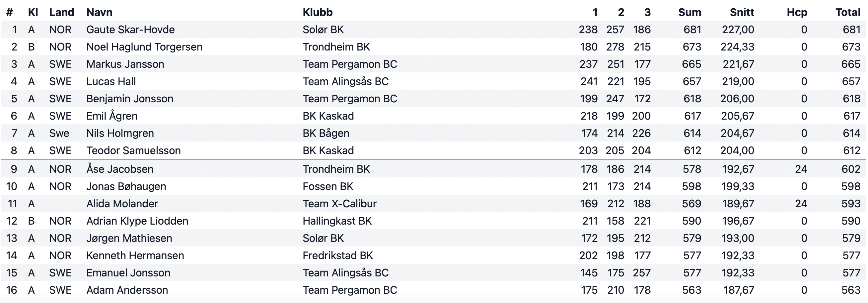The height and width of the screenshot is (303, 868).
Task: Select player Gaute Skar-Hovde
Action: pyautogui.click(x=130, y=29)
